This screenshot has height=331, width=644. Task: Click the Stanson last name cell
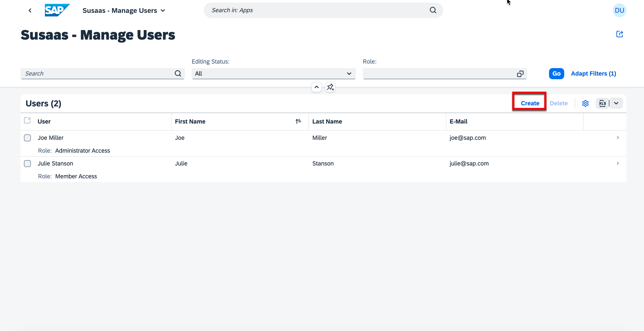[323, 164]
